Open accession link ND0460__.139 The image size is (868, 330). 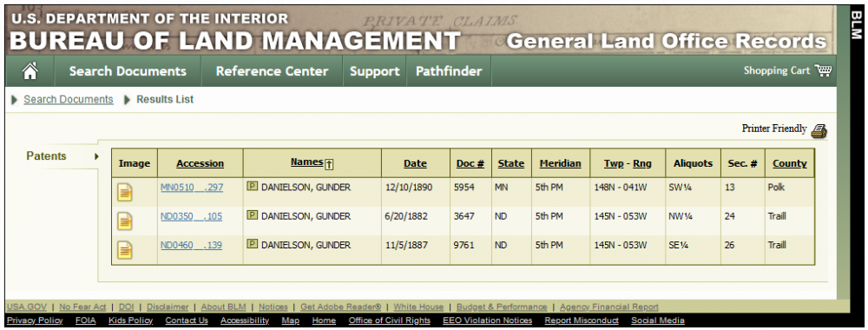point(192,245)
